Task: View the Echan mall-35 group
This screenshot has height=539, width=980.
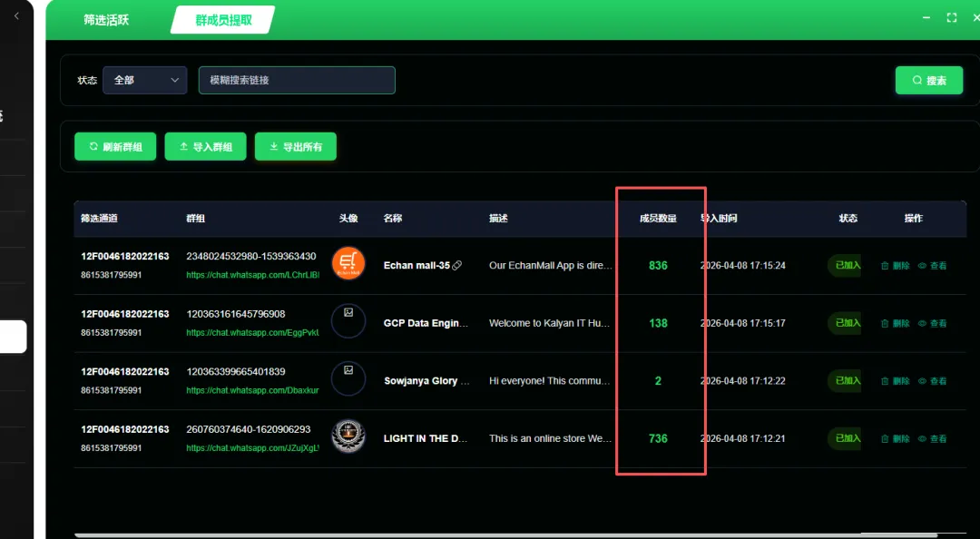Action: coord(932,266)
